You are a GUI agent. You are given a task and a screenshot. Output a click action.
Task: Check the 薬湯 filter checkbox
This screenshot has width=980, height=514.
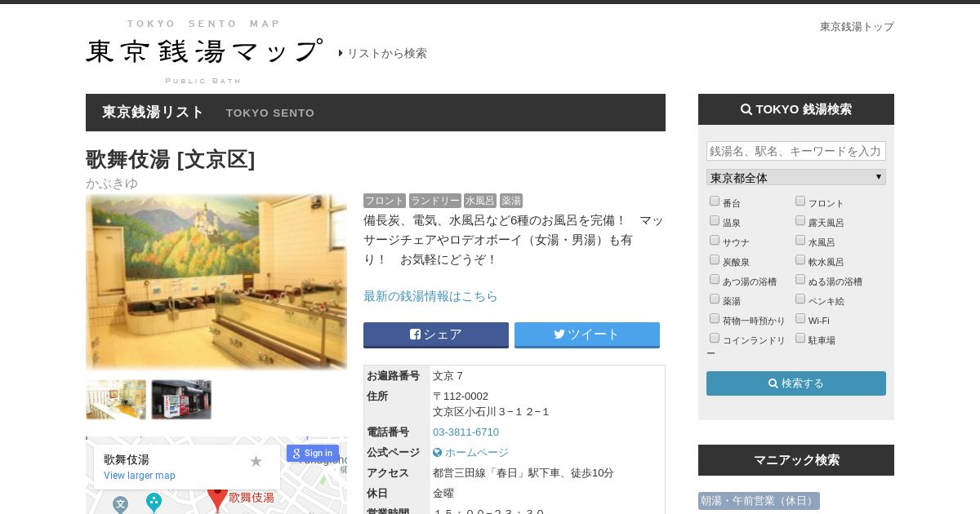tap(715, 299)
